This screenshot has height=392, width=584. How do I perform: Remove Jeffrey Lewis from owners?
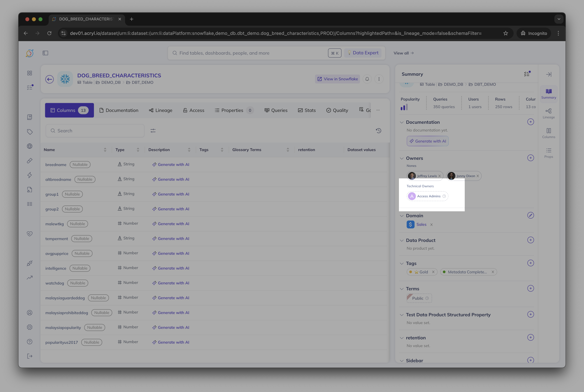coord(440,176)
